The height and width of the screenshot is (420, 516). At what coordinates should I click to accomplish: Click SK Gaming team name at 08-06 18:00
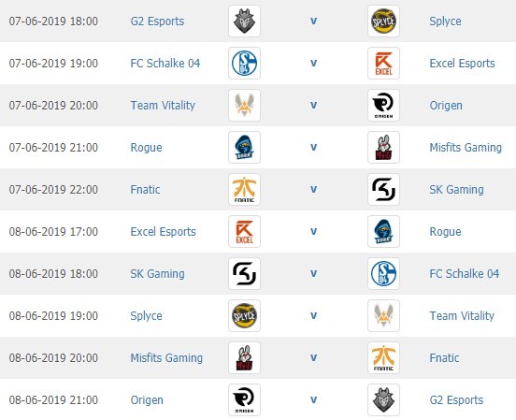click(x=157, y=274)
